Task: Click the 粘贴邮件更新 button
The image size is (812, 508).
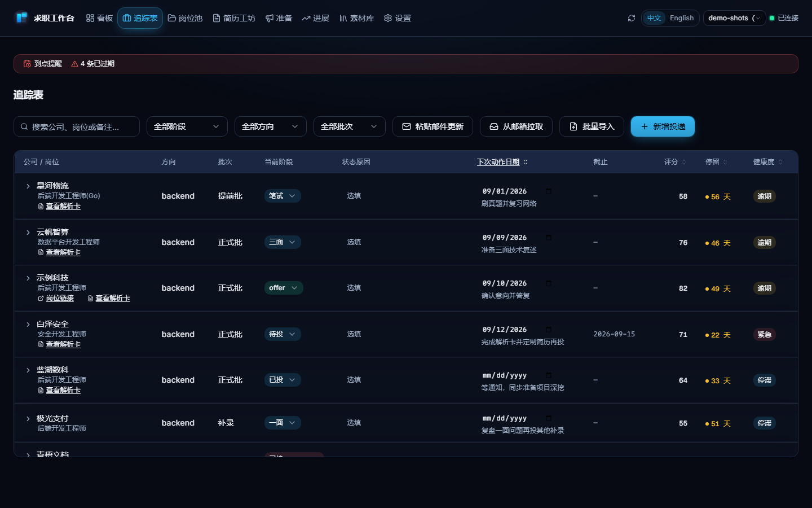Action: coord(433,126)
